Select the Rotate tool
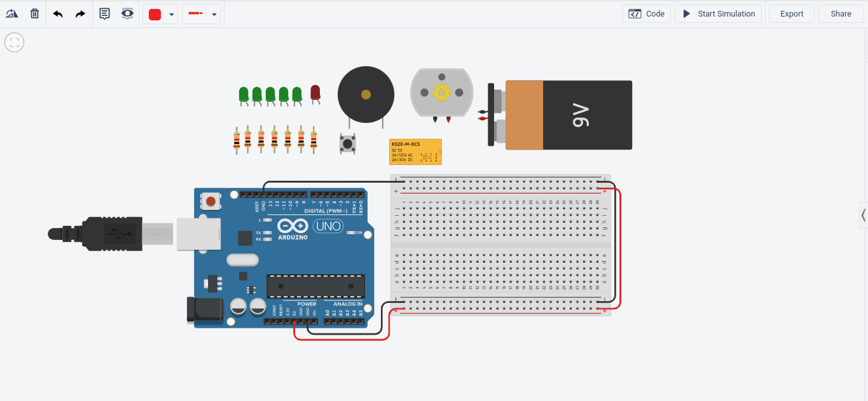The width and height of the screenshot is (868, 401). coord(11,13)
